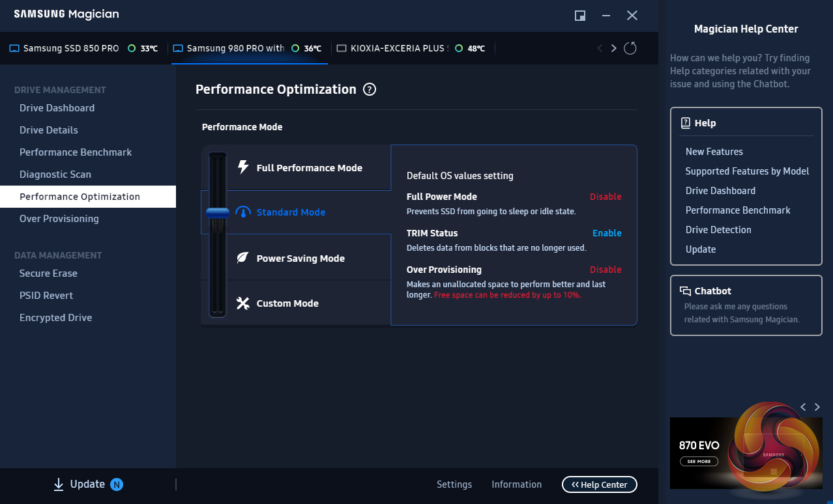The image size is (833, 504).
Task: Click the mini-mode window icon
Action: [579, 16]
